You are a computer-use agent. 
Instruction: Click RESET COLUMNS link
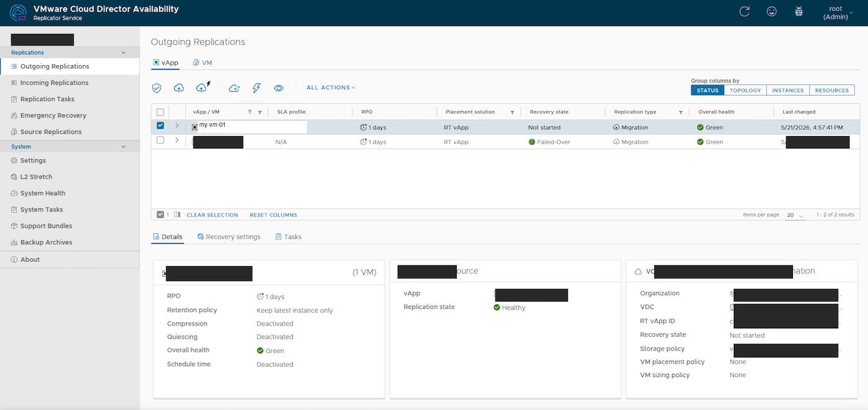tap(273, 215)
